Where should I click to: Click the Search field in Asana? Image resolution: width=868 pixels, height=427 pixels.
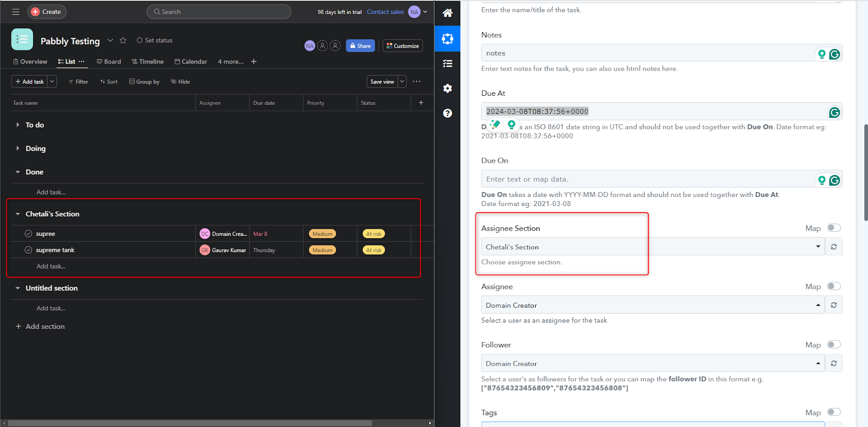point(218,12)
